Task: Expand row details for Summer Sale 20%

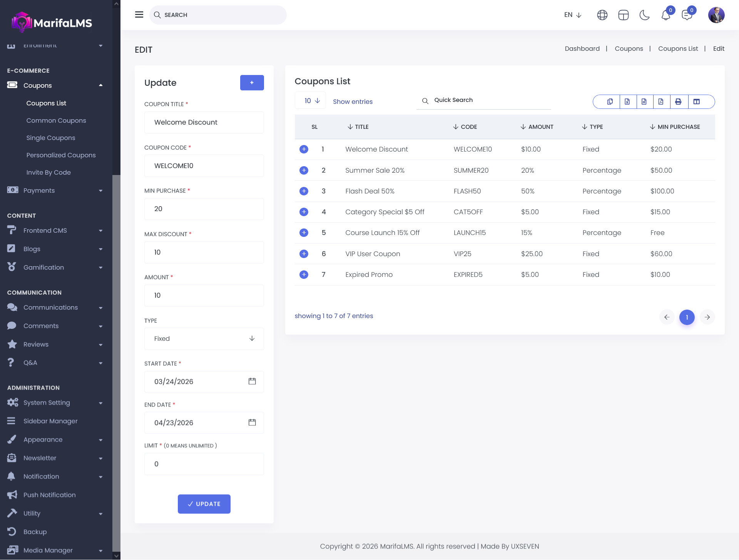Action: (304, 170)
